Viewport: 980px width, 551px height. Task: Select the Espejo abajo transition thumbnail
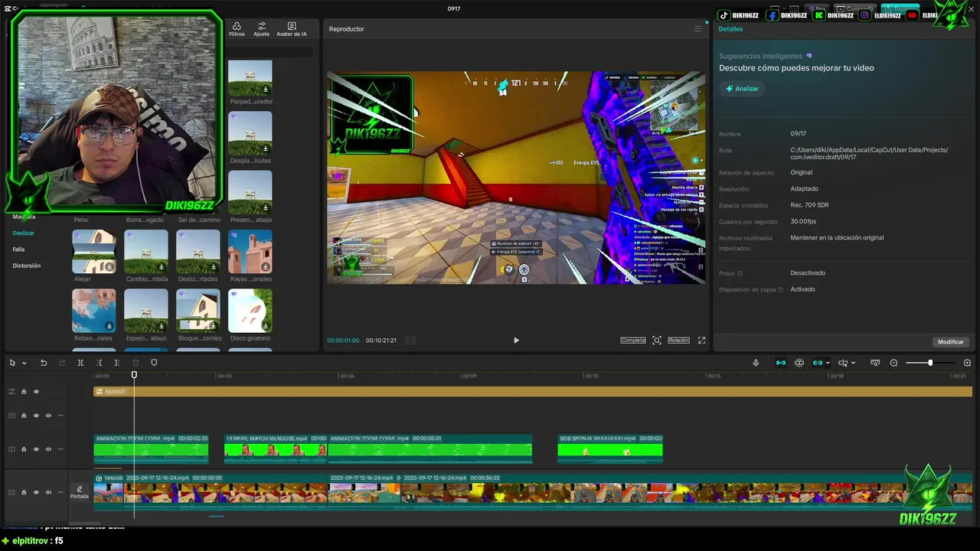[x=146, y=311]
